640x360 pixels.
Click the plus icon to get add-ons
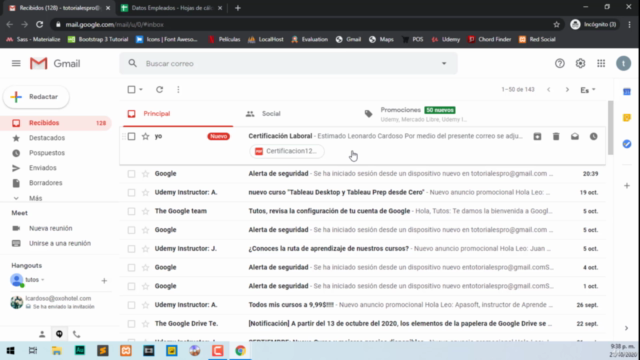[x=627, y=186]
